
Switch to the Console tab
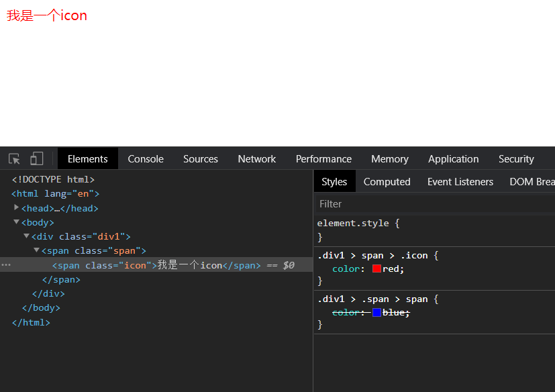146,159
